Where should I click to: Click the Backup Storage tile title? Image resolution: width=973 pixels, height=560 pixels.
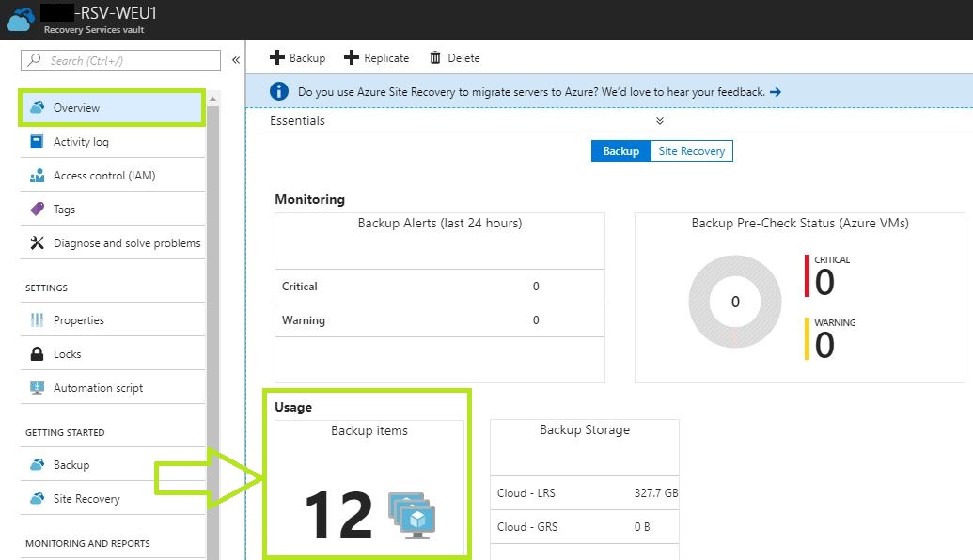click(585, 429)
